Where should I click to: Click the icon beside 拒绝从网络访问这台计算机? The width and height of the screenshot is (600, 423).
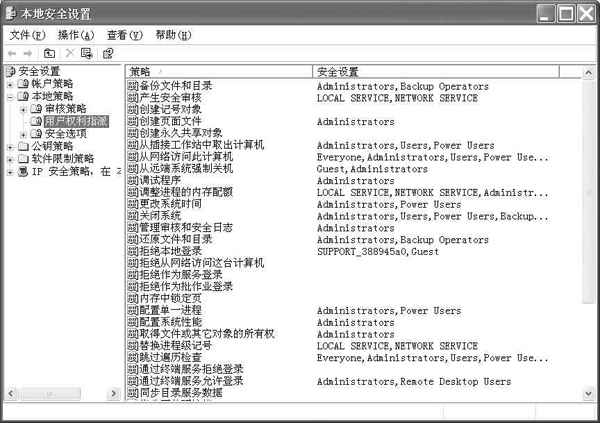[133, 263]
